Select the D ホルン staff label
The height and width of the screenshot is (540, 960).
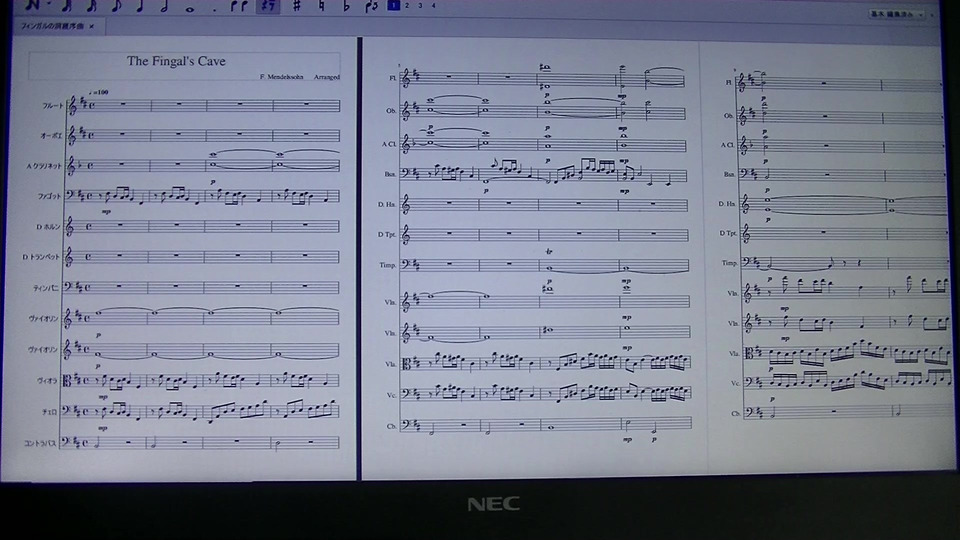tap(48, 227)
